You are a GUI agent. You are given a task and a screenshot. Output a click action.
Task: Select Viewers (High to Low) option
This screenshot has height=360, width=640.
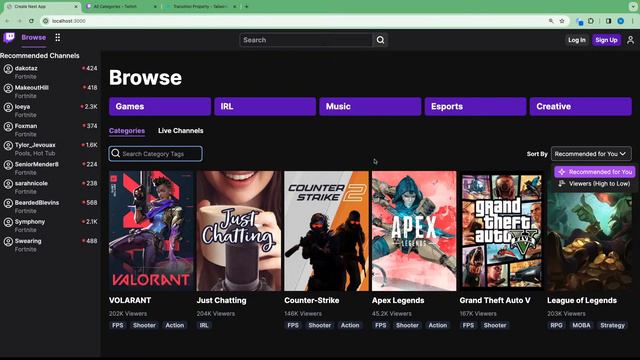point(595,184)
